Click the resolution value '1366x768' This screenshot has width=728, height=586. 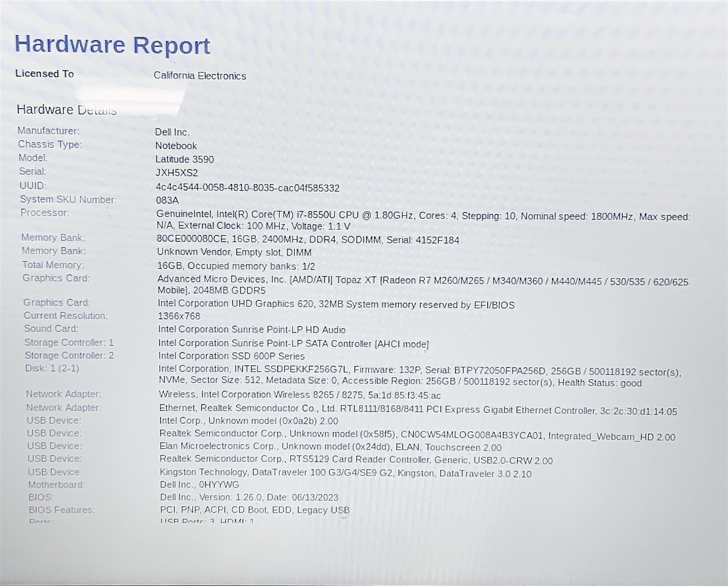pyautogui.click(x=179, y=316)
